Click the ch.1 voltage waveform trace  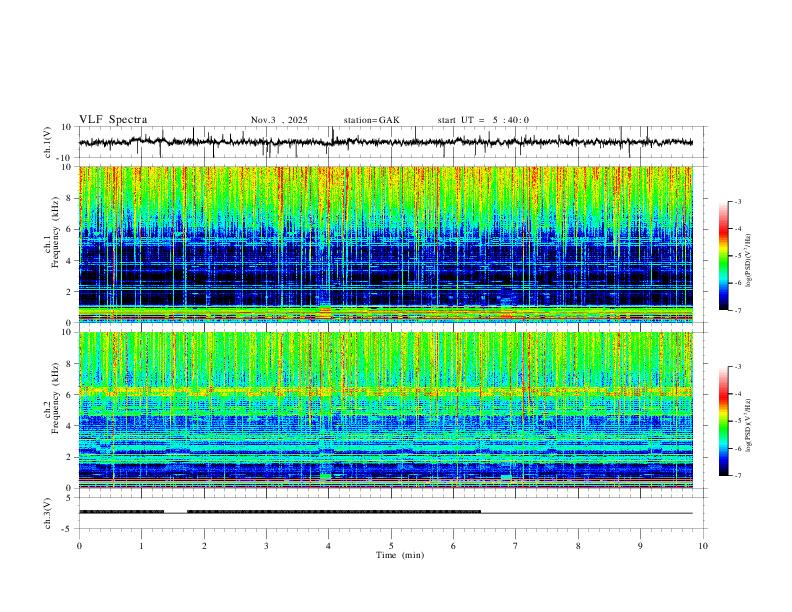point(385,142)
